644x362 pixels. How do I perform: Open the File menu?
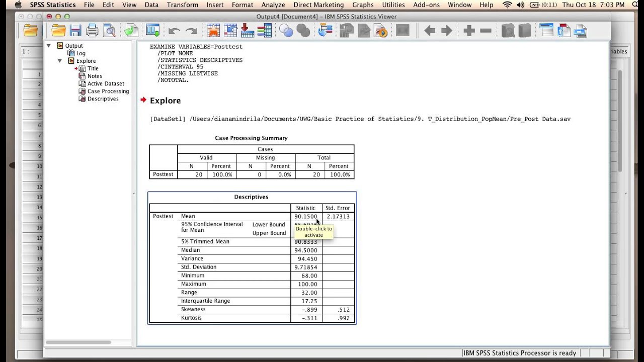pos(89,5)
